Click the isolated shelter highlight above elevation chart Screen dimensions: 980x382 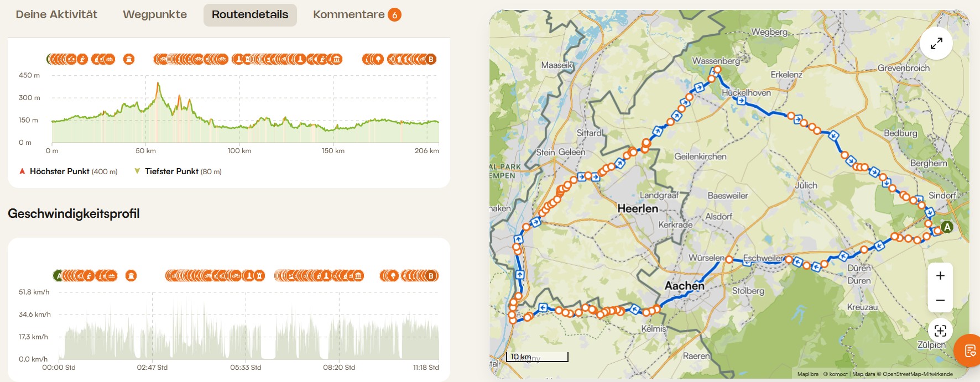129,59
